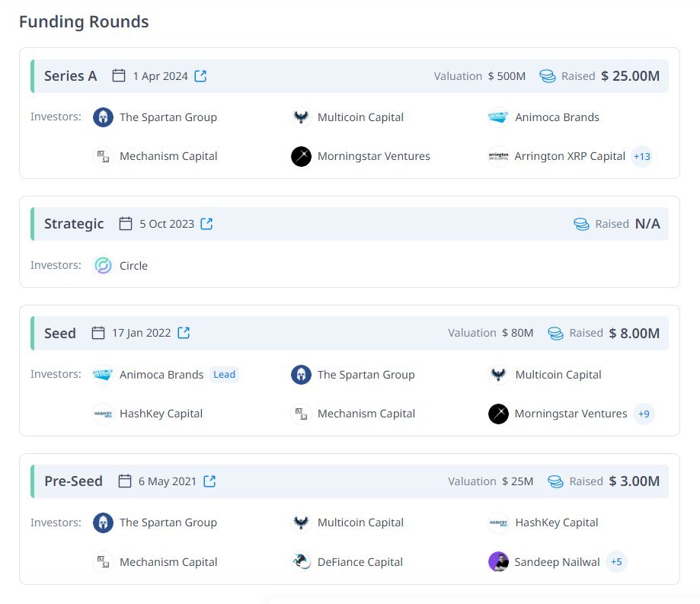The height and width of the screenshot is (604, 700).
Task: Open HashKey Capital in Pre-Seed round
Action: click(x=557, y=523)
